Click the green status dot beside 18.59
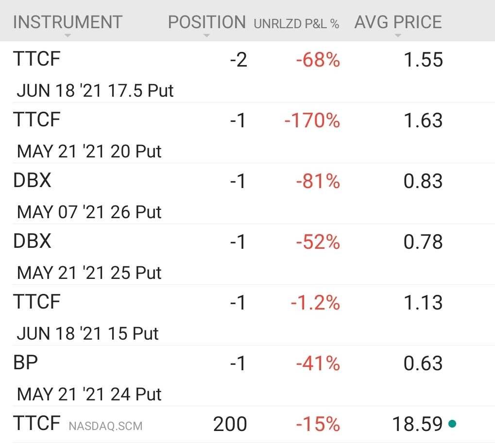Image resolution: width=495 pixels, height=448 pixels. [452, 424]
